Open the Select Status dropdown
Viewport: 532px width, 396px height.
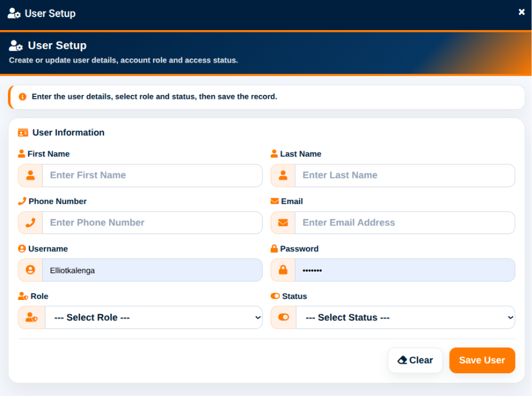click(406, 318)
